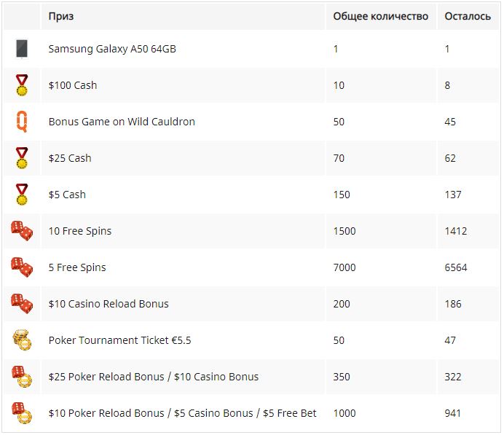This screenshot has height=435, width=504.
Task: Select the Bonus Game on Wild Cauldron text
Action: (x=122, y=122)
